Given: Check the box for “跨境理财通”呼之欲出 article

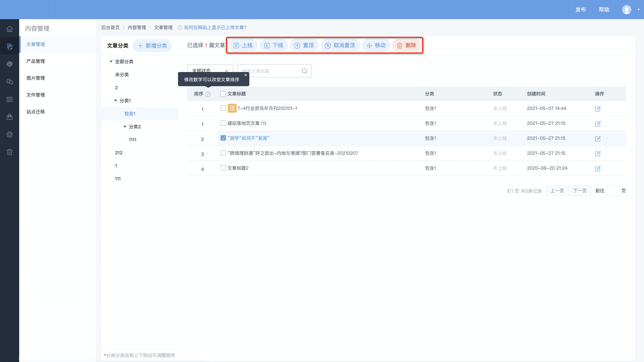Looking at the screenshot, I should (x=223, y=153).
